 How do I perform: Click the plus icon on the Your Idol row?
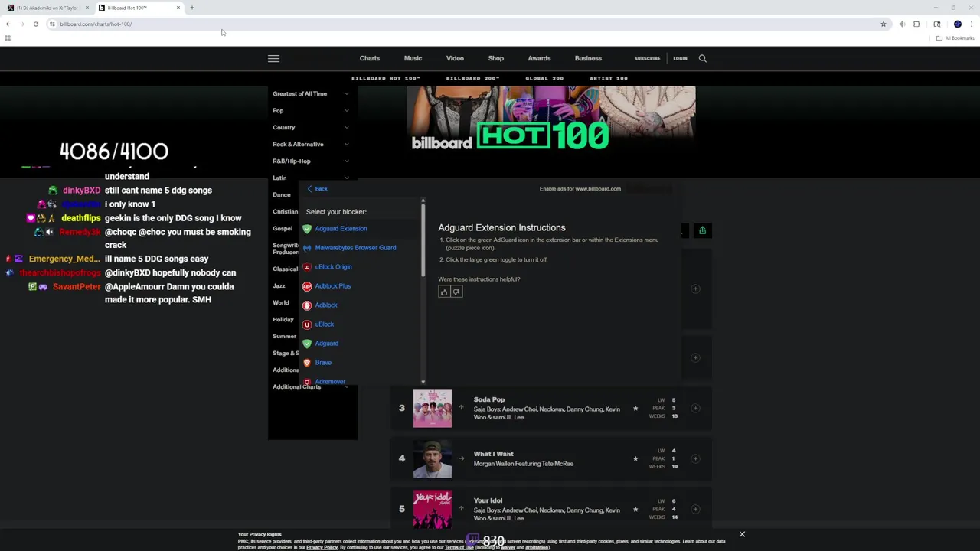(x=695, y=509)
